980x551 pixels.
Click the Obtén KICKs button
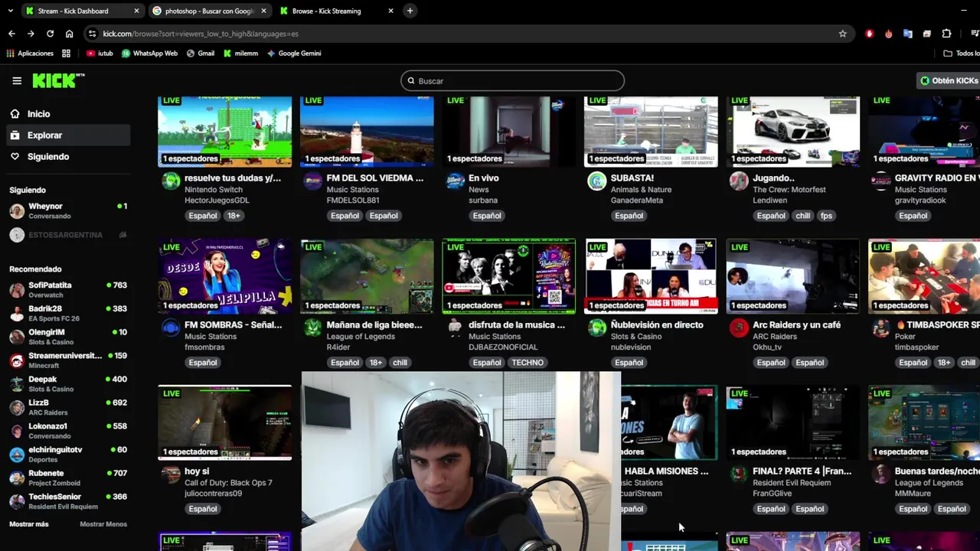click(949, 80)
